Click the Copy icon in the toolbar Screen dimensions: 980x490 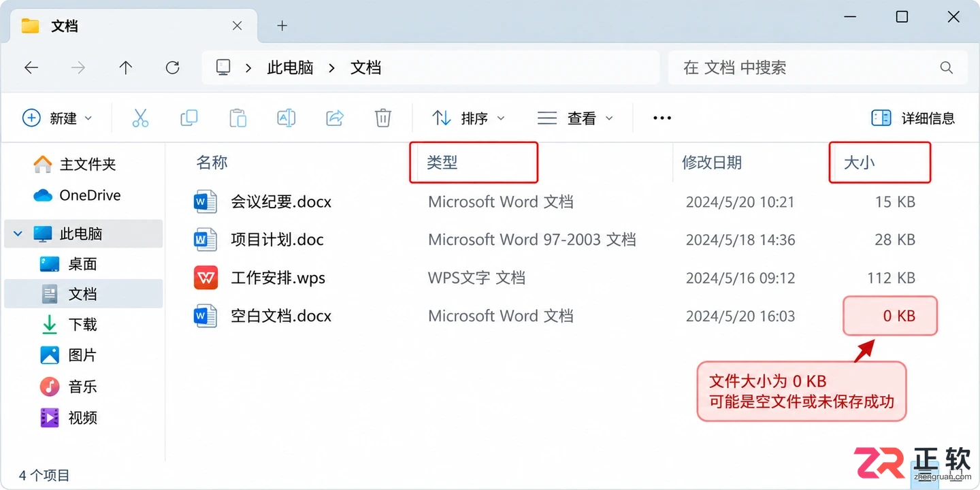tap(189, 118)
